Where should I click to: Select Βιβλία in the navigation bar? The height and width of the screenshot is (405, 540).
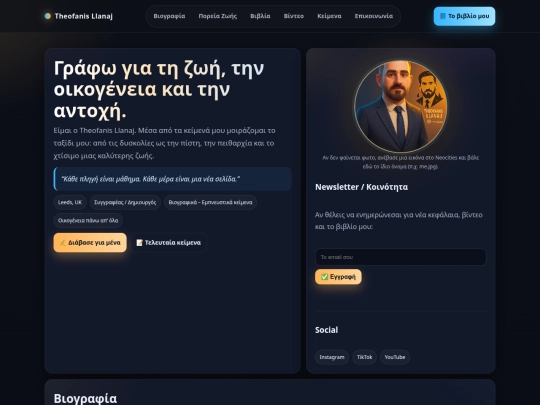260,16
